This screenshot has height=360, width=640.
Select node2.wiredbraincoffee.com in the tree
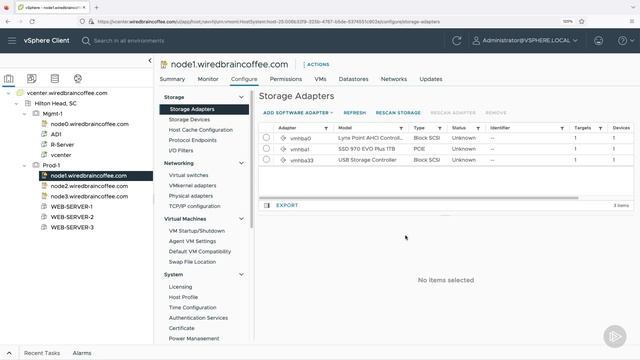[x=89, y=186]
